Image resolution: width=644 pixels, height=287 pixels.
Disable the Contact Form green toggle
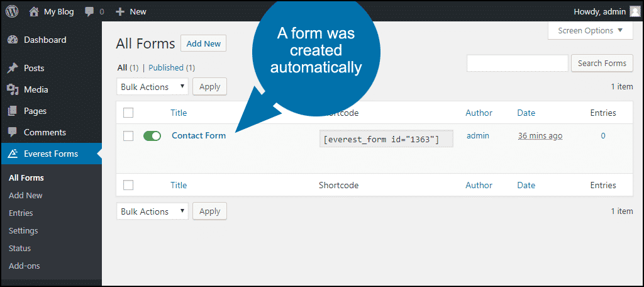[152, 136]
